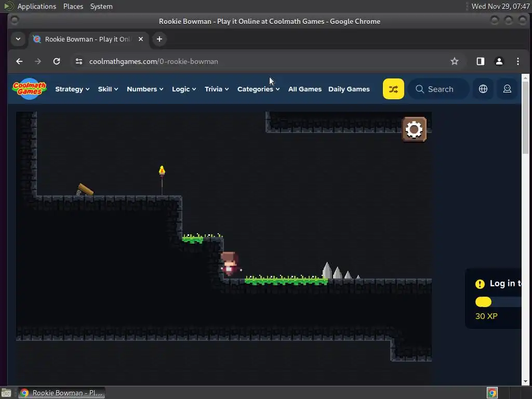Expand the Numbers dropdown menu
Screen dimensions: 532x399
point(145,89)
